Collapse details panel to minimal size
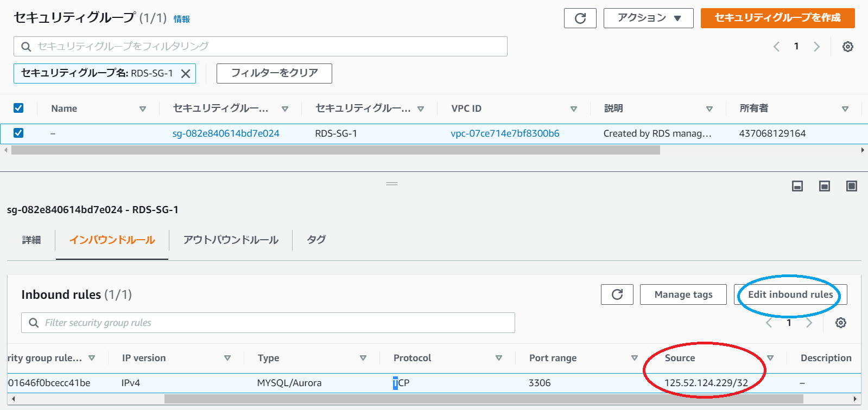This screenshot has height=410, width=868. tap(797, 187)
